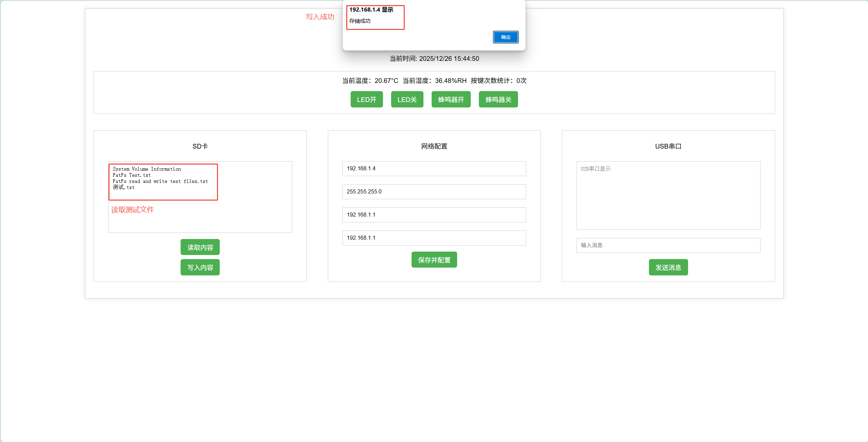
Task: Turn off the buzzer via 蜂鸣器关
Action: [498, 99]
